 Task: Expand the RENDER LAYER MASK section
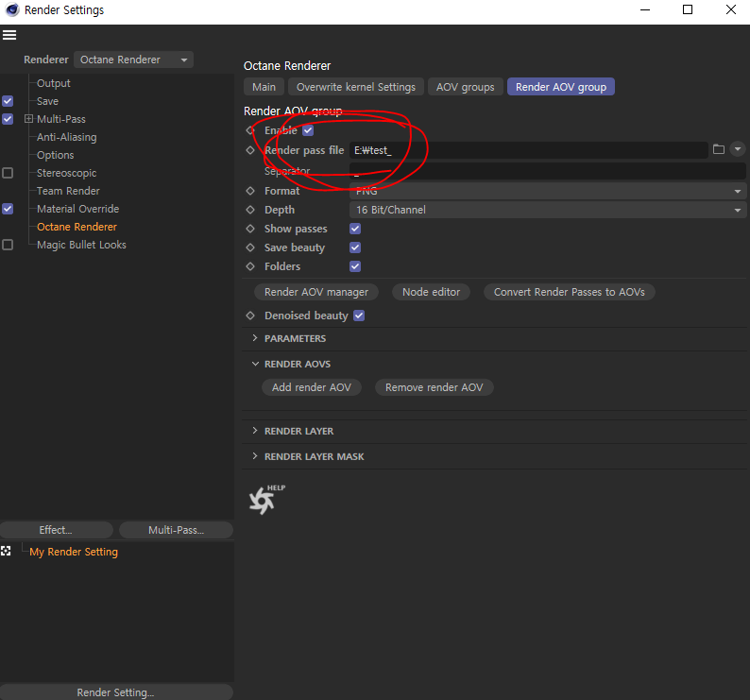tap(255, 456)
